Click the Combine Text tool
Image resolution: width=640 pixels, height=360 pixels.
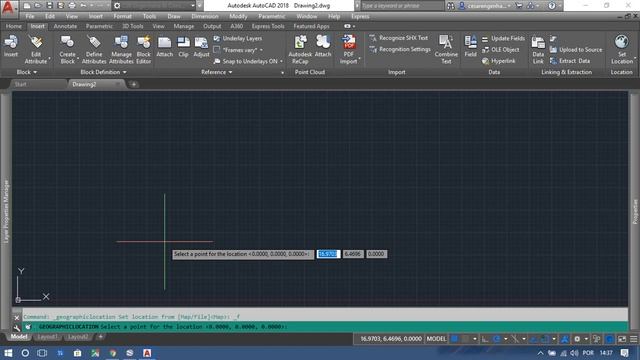pos(446,49)
